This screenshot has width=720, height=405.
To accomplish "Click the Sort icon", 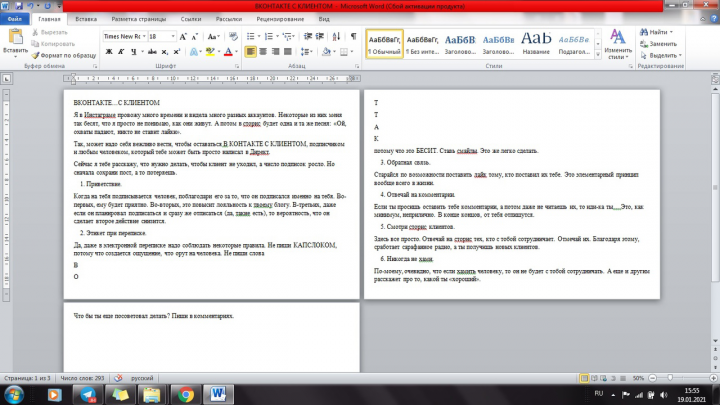I will (x=336, y=36).
